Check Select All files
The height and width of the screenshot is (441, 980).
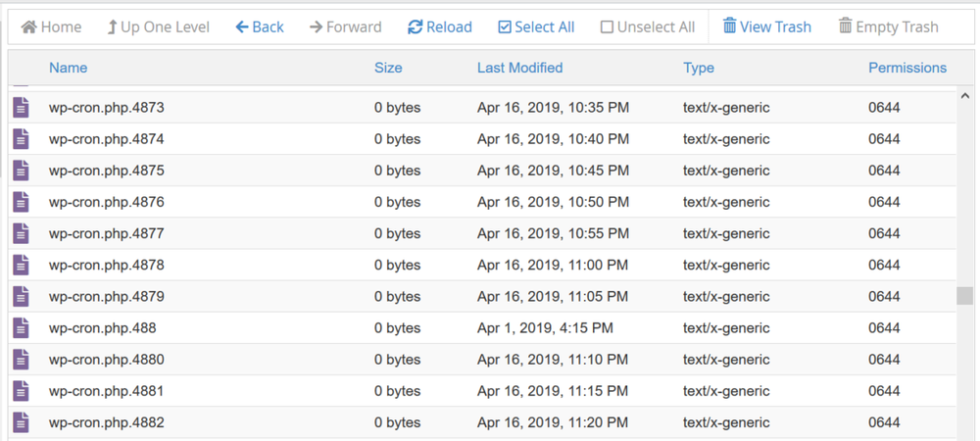click(536, 27)
